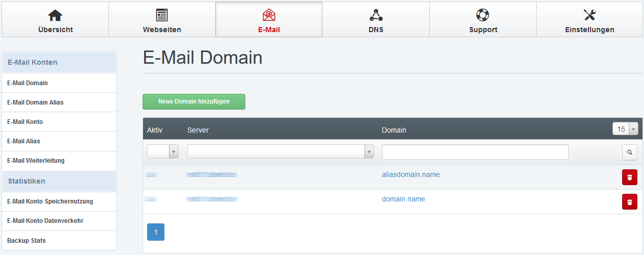Select the DNS network icon
Screen dimensions: 644x255
click(376, 15)
